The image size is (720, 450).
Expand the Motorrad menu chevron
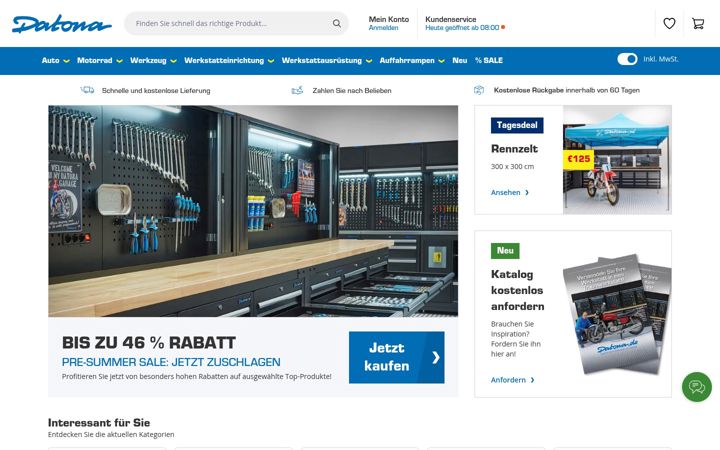coord(119,61)
